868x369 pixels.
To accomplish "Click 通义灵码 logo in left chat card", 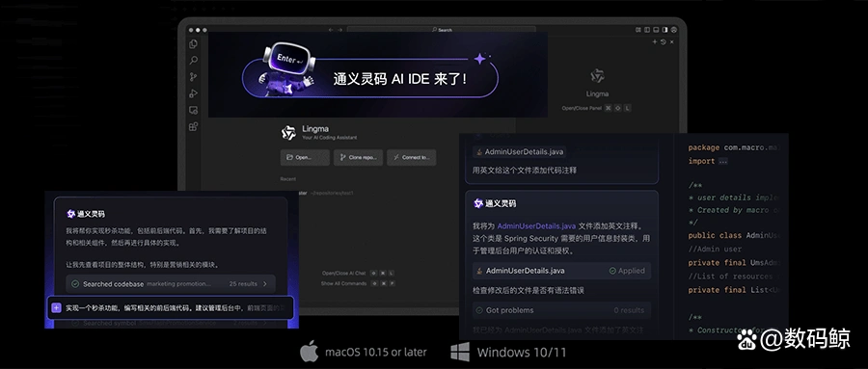I will 70,214.
